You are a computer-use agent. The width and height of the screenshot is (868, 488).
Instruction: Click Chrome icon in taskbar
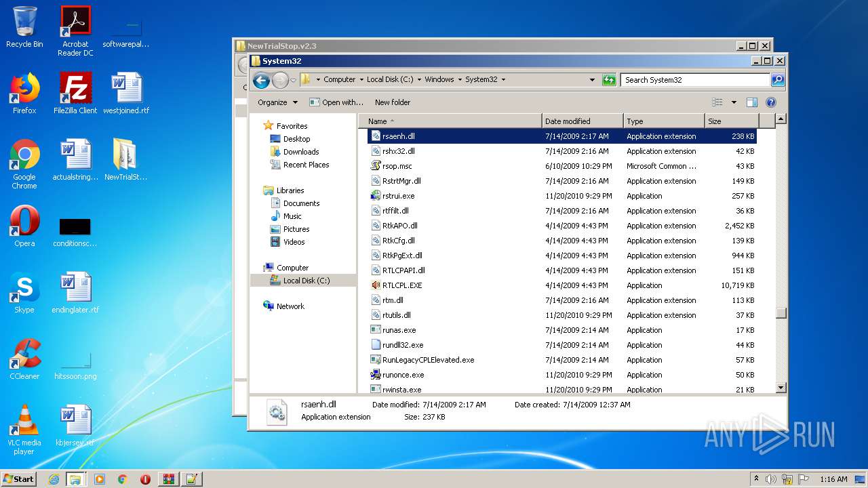122,479
